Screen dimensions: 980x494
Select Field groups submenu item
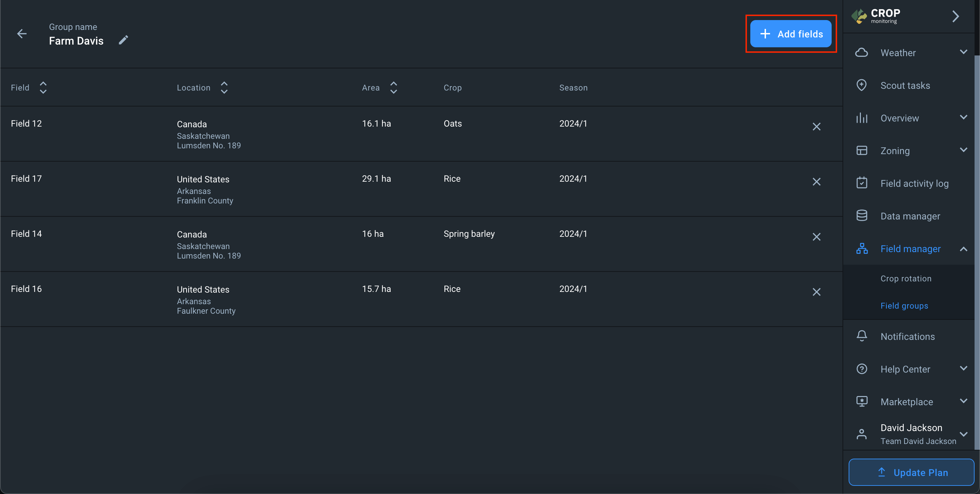tap(904, 306)
